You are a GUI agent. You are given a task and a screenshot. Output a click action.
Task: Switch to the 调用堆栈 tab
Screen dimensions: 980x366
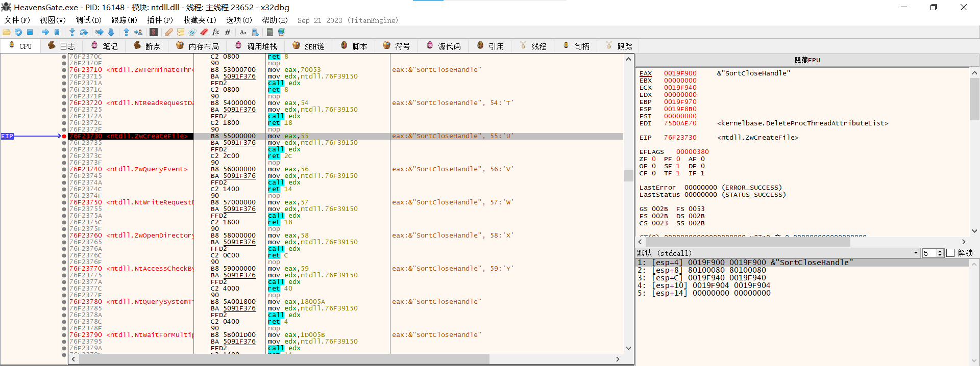256,46
